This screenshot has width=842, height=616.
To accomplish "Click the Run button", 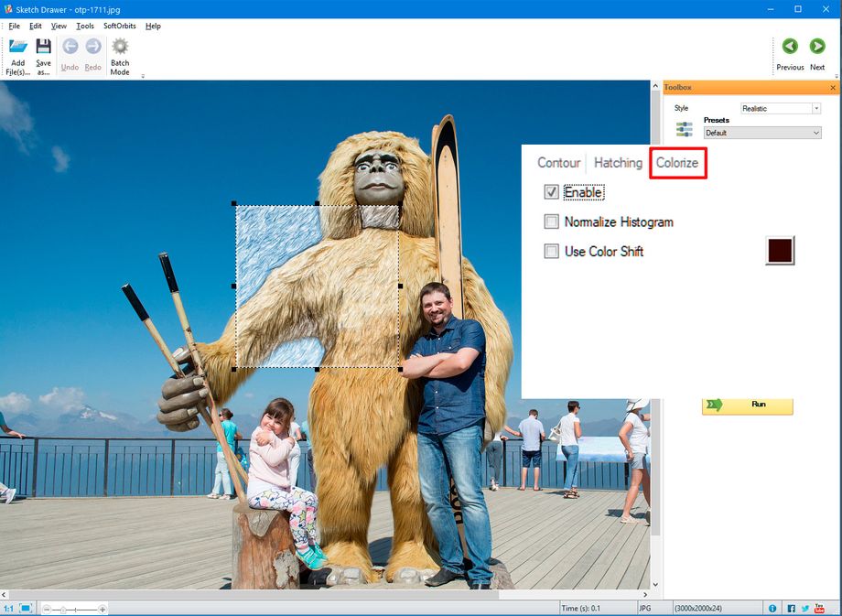I will (x=749, y=405).
